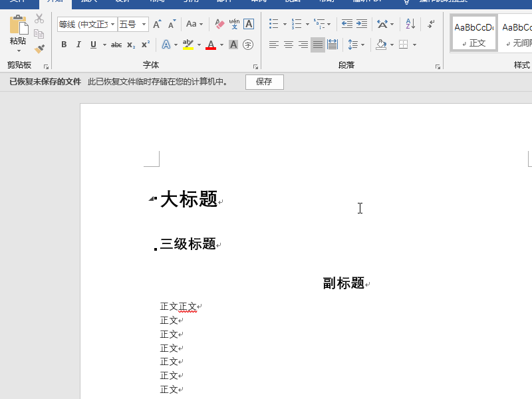The width and height of the screenshot is (532, 399).
Task: Apply paragraph shading fill bucket
Action: (381, 45)
